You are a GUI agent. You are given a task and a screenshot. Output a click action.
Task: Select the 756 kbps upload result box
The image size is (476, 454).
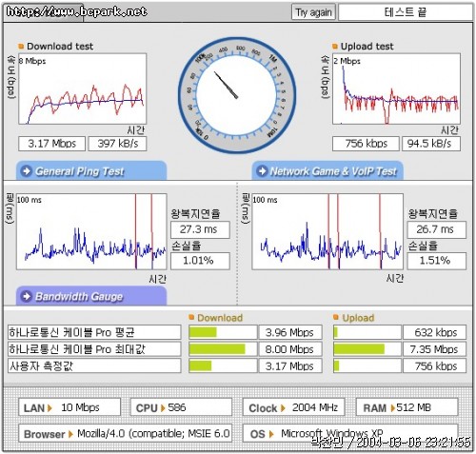(366, 144)
